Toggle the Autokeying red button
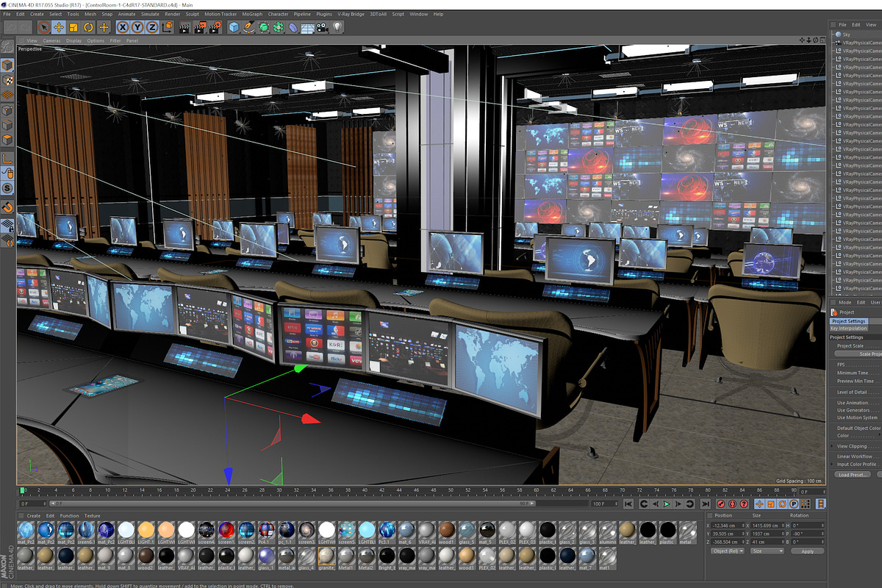 coord(733,504)
